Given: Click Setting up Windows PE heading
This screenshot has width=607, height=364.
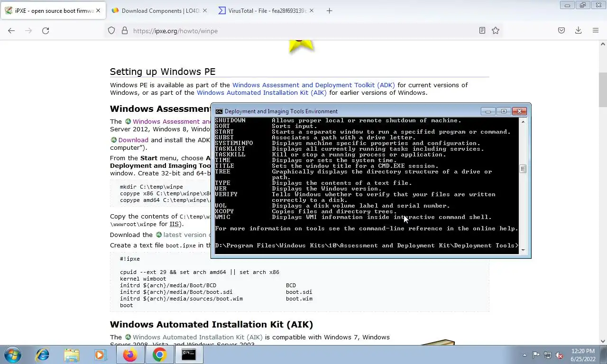Looking at the screenshot, I should click(x=163, y=72).
